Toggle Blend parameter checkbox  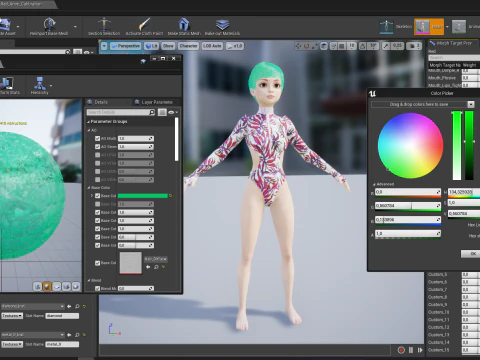(x=97, y=288)
